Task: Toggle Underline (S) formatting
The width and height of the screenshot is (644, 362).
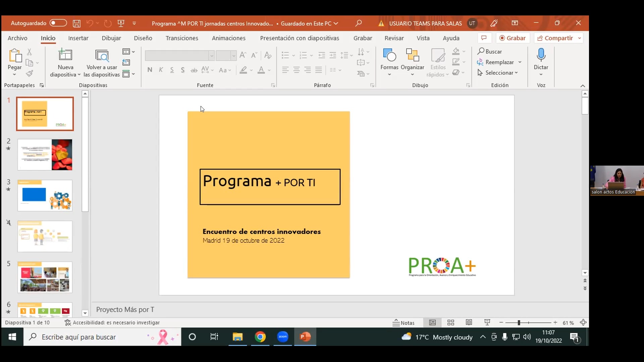Action: coord(172,70)
